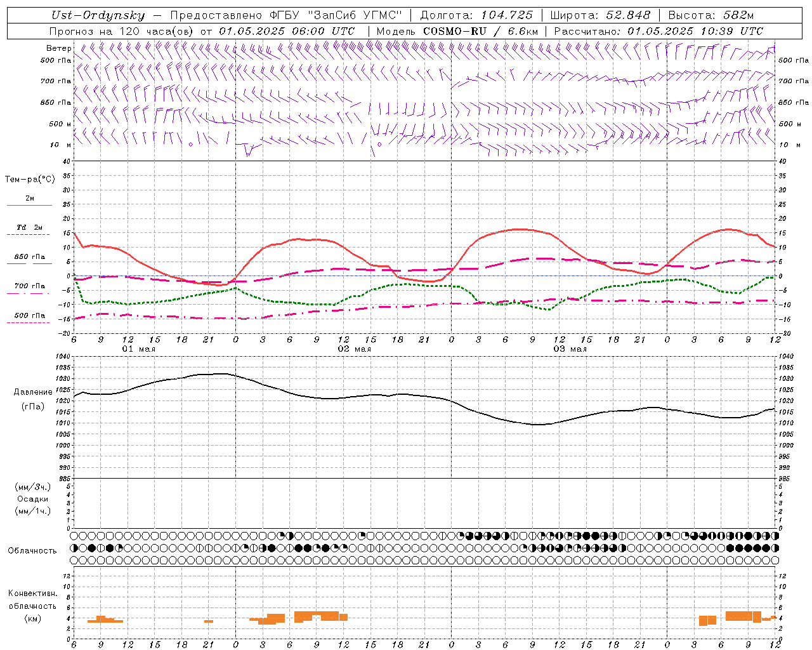The height and width of the screenshot is (650, 812).
Task: Select the 'Модель COSMO-RU / 6.6км' text
Action: pos(457,31)
